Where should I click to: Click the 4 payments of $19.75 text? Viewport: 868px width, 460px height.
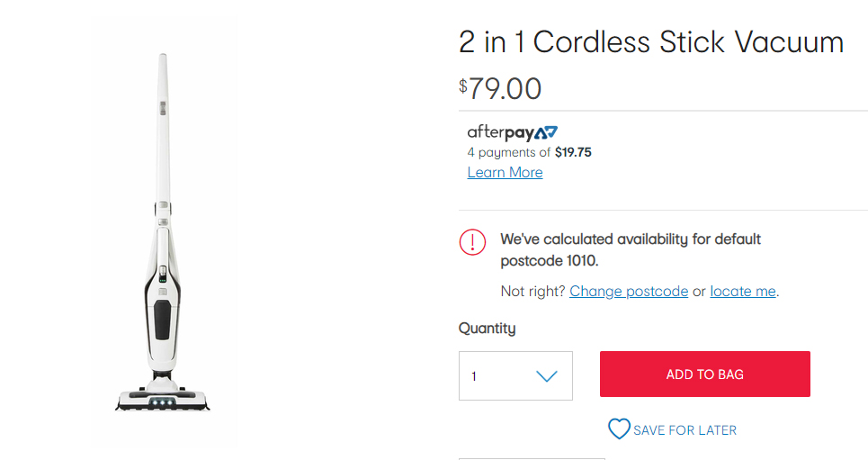pos(529,152)
